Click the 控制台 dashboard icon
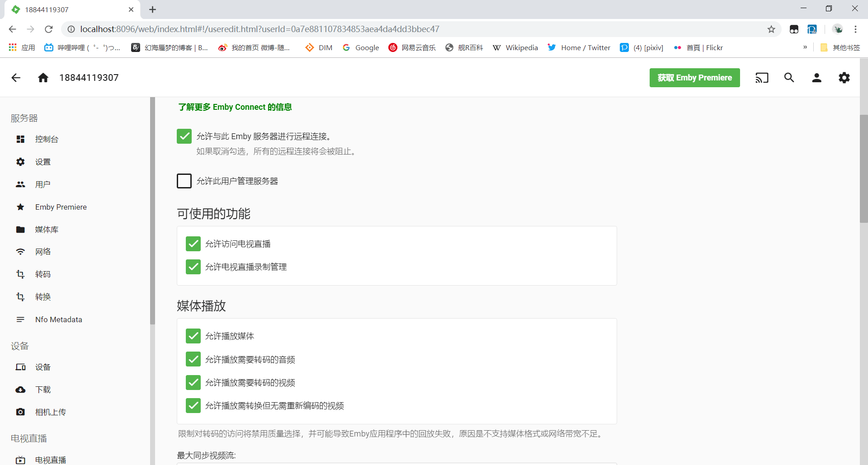Viewport: 868px width, 465px height. point(20,139)
